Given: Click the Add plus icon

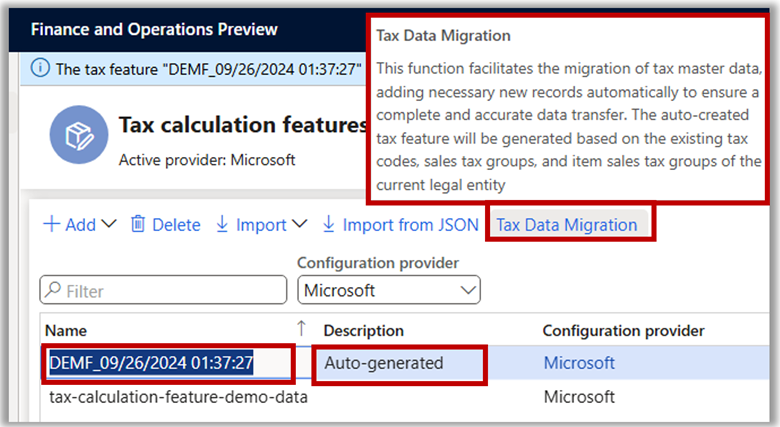Looking at the screenshot, I should click(52, 224).
